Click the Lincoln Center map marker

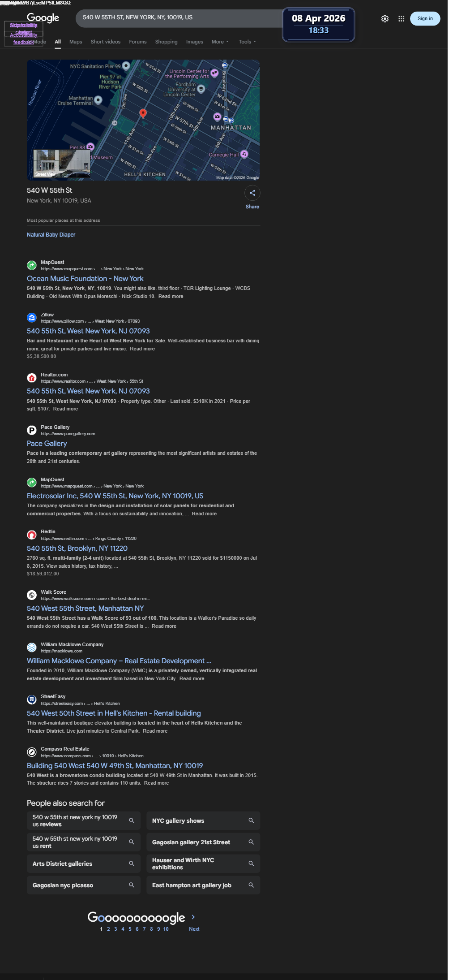[x=214, y=73]
